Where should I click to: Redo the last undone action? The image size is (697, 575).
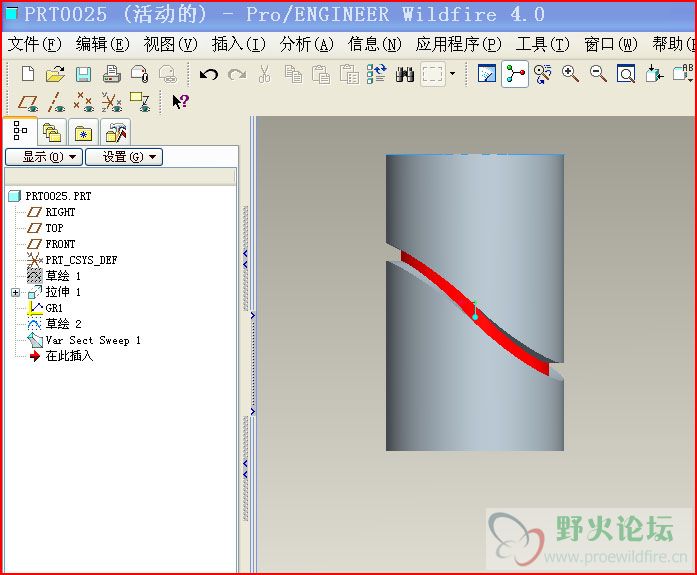(237, 74)
